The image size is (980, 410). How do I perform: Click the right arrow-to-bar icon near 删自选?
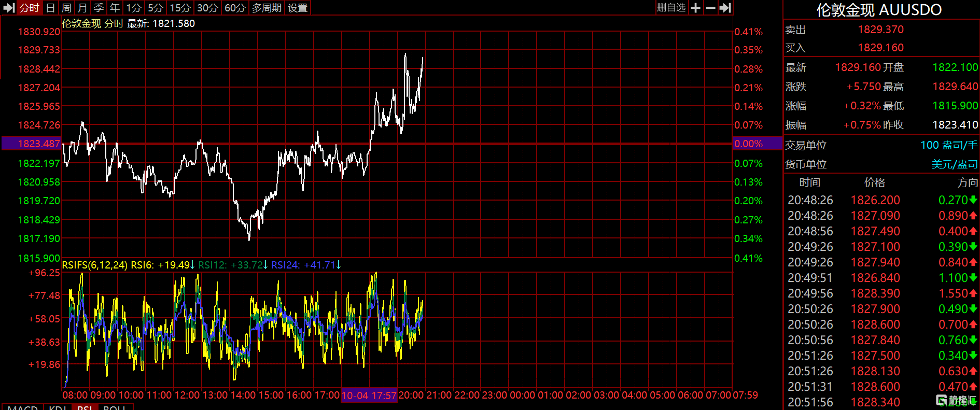tap(725, 8)
